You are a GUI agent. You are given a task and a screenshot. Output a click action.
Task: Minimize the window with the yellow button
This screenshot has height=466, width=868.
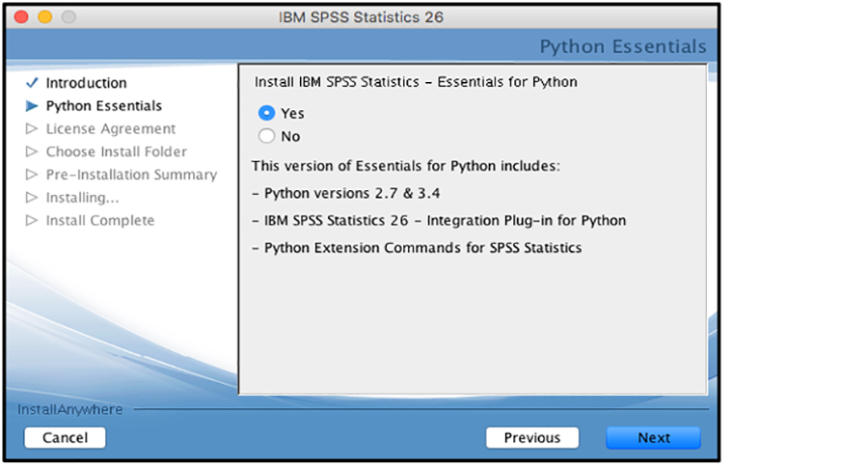coord(44,17)
